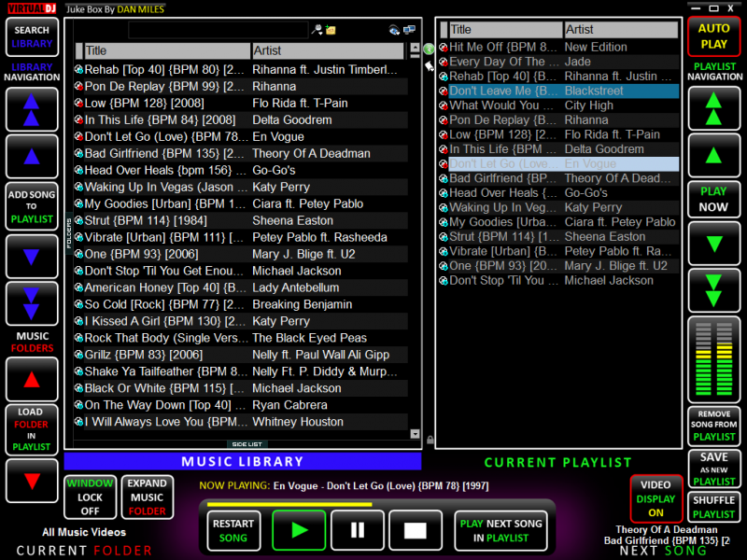Image resolution: width=747 pixels, height=560 pixels.
Task: Jump playlist down fast with double green arrow
Action: tap(713, 290)
